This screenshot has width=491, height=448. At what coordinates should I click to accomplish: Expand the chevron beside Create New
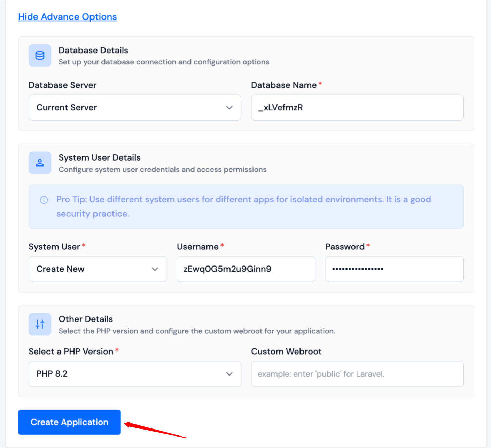(x=155, y=269)
